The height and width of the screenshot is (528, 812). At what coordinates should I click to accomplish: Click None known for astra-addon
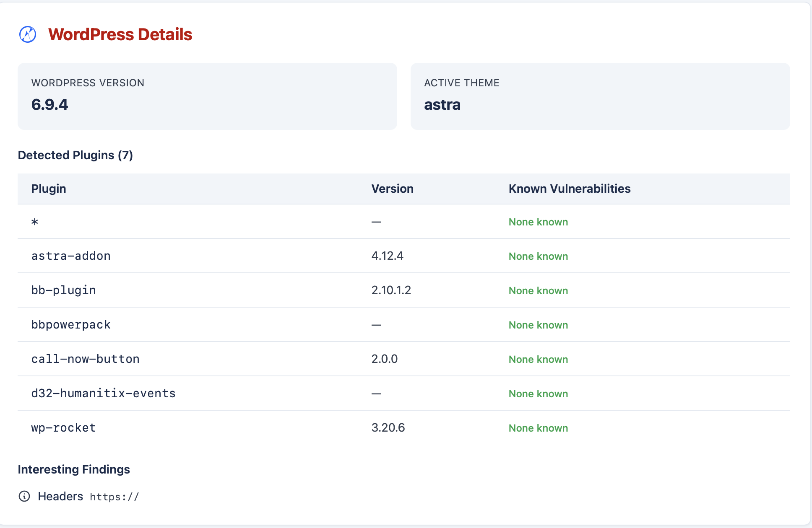(538, 256)
